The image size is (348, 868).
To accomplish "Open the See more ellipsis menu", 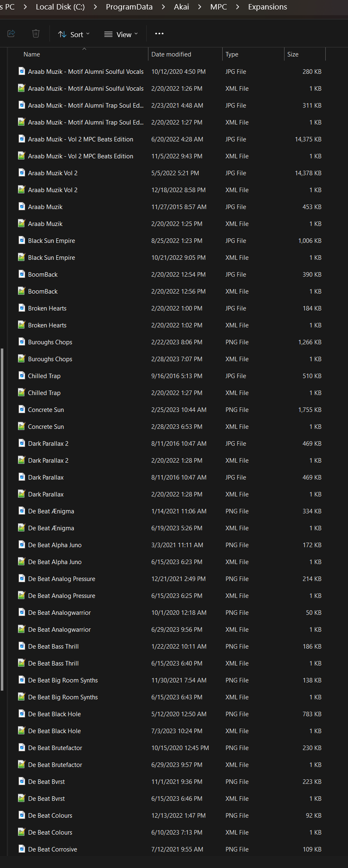I will [159, 34].
